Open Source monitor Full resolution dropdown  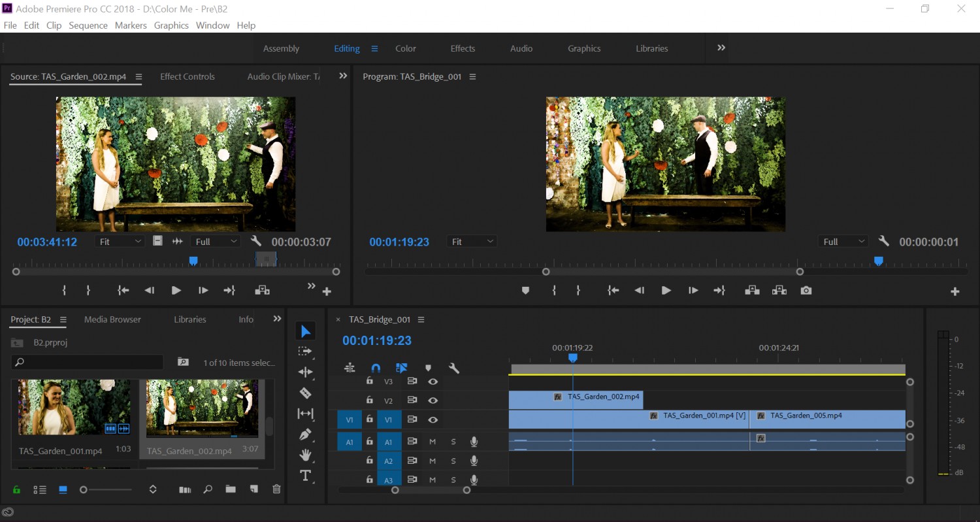(217, 242)
